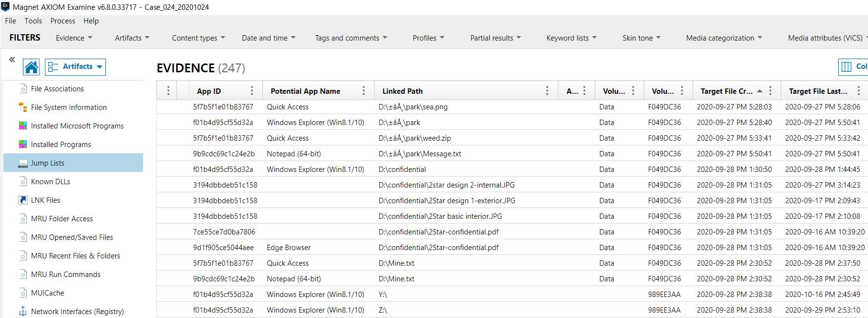Select the Y:\ linked path row
Screen dimensions: 868x318
512,294
